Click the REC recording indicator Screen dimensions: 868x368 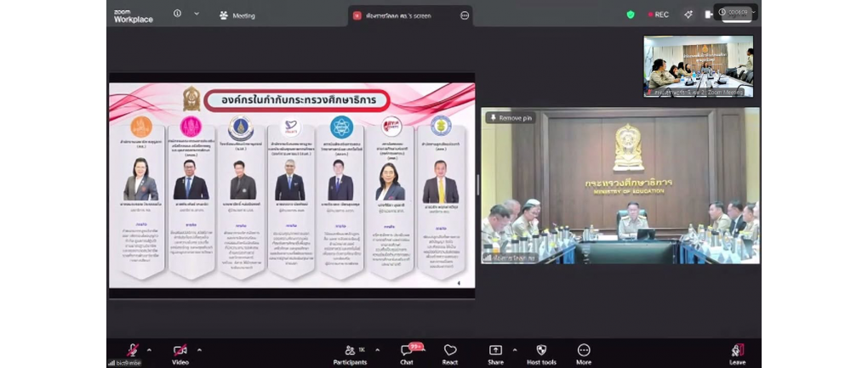658,14
